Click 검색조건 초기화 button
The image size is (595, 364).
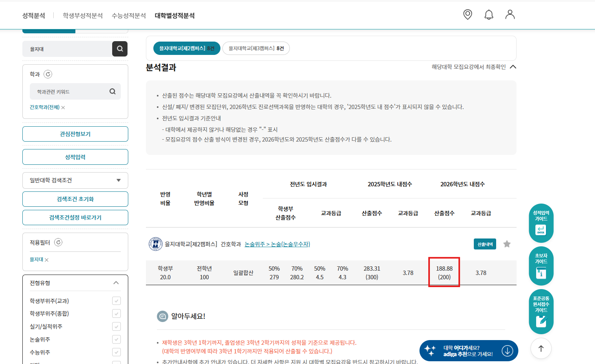tap(75, 199)
